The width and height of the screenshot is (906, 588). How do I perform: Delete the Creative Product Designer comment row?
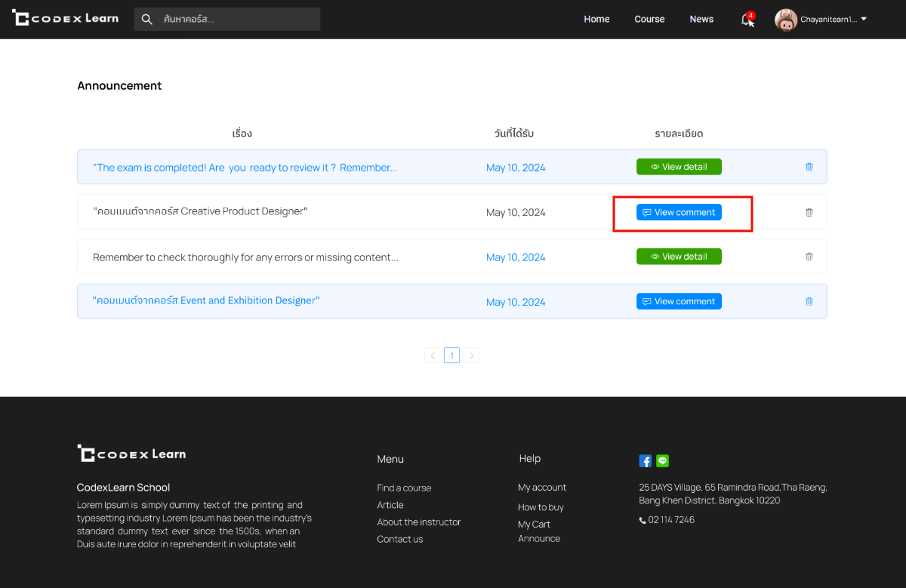pyautogui.click(x=809, y=212)
